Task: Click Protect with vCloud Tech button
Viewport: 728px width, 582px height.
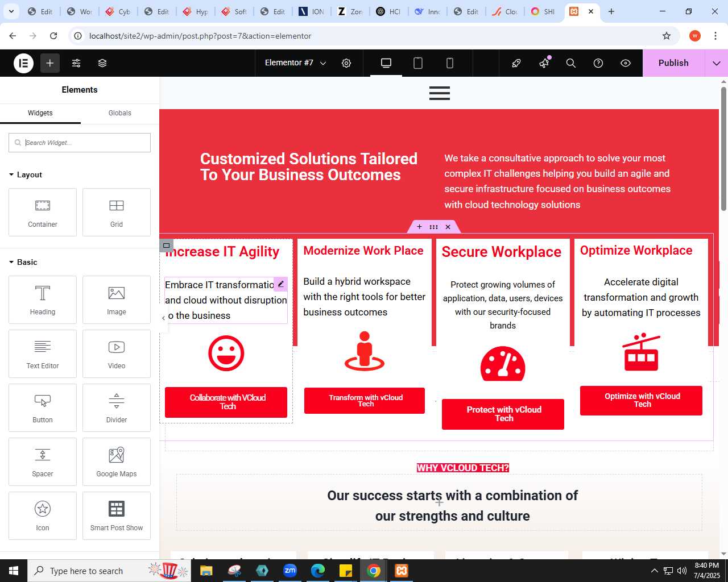Action: coord(503,414)
